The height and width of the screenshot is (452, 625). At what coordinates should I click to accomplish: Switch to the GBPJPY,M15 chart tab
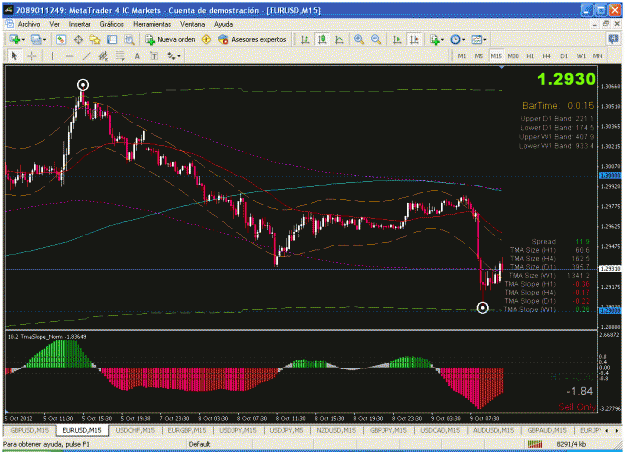point(388,430)
